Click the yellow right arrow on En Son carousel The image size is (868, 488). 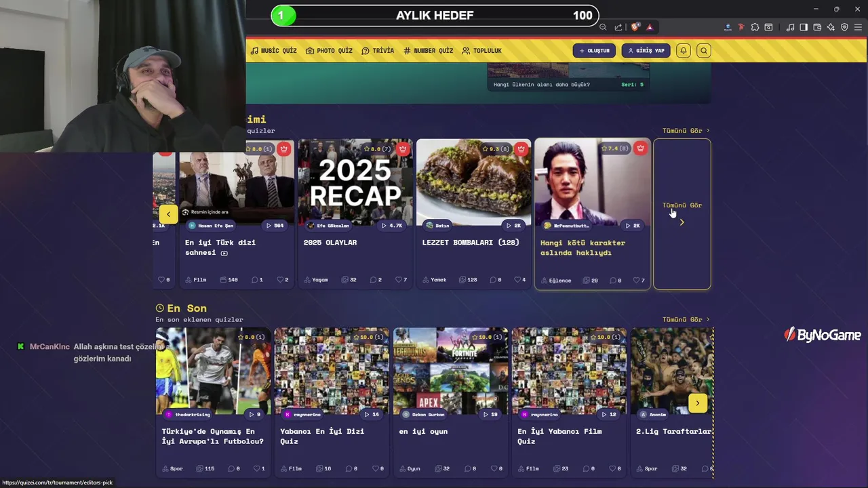click(697, 403)
